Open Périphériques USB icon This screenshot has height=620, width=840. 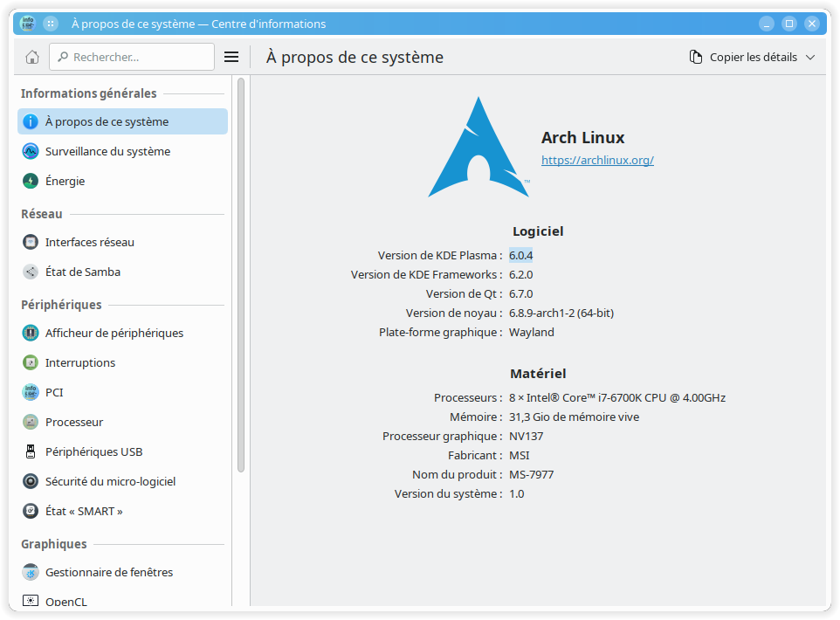tap(31, 451)
